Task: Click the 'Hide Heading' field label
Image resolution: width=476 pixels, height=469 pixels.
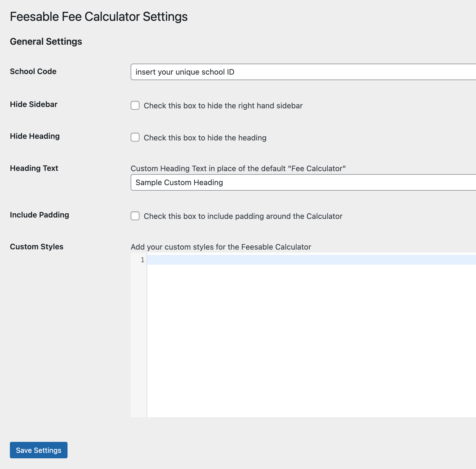Action: click(x=35, y=136)
